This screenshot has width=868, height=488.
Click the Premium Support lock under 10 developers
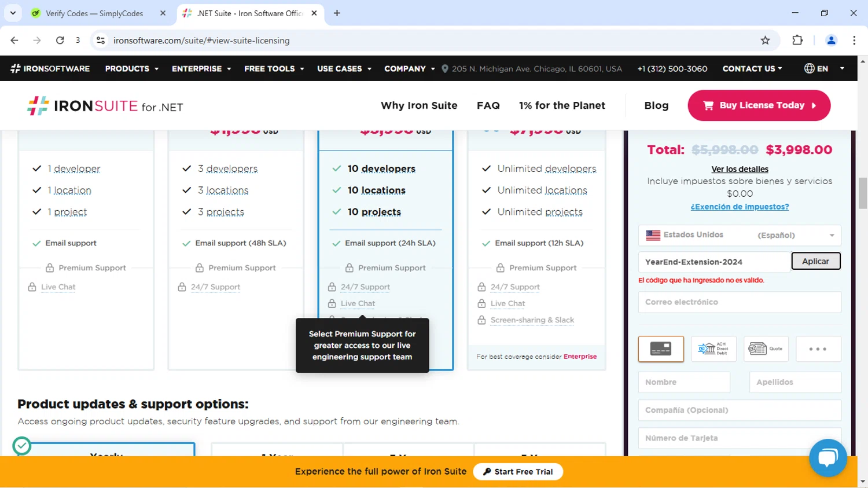coord(350,268)
